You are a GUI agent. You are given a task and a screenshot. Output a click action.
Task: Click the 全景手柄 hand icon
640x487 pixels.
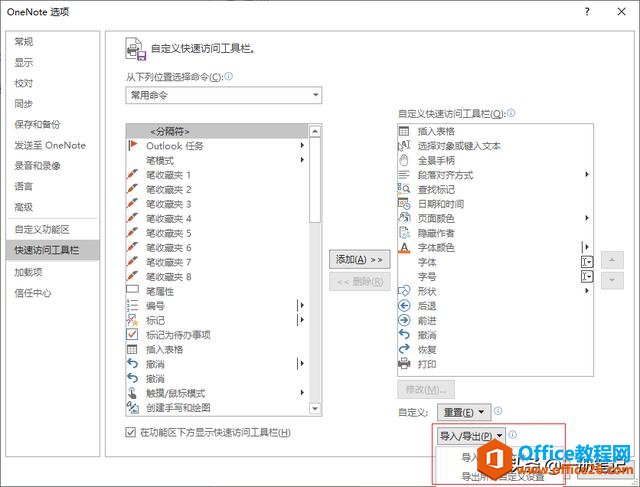point(404,160)
